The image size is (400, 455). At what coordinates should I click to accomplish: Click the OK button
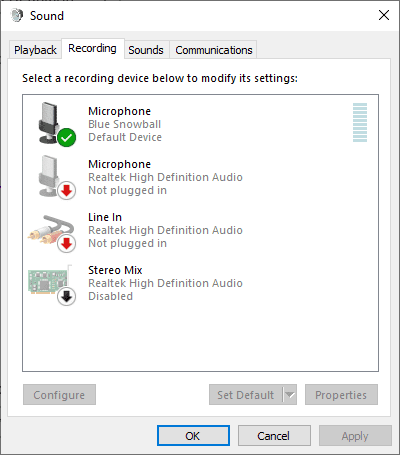click(193, 436)
